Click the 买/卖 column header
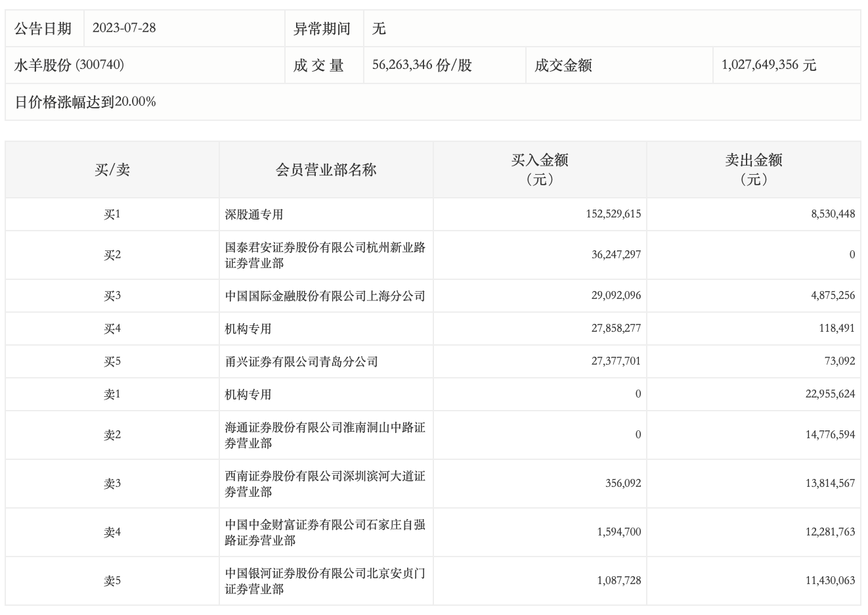 (112, 170)
